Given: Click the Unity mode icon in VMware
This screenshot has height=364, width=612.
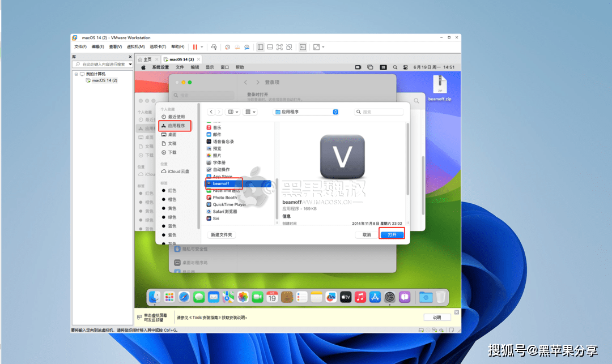Looking at the screenshot, I should tap(289, 47).
